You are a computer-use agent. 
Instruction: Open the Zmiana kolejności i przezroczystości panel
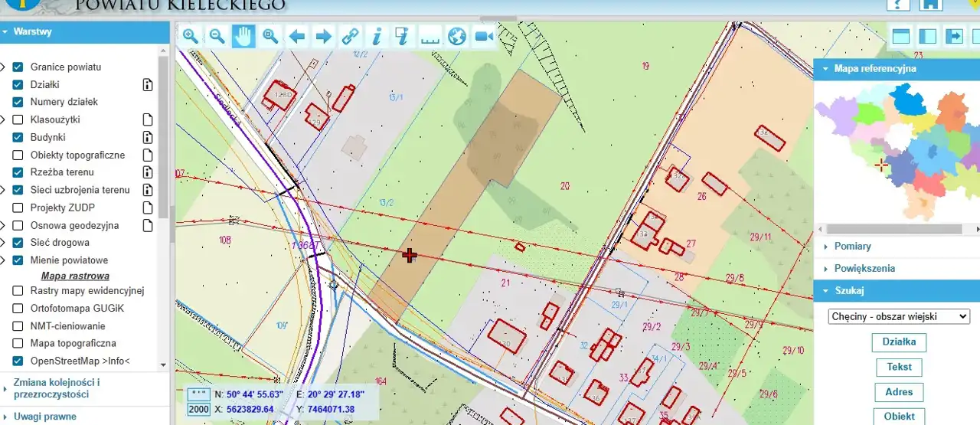point(57,388)
